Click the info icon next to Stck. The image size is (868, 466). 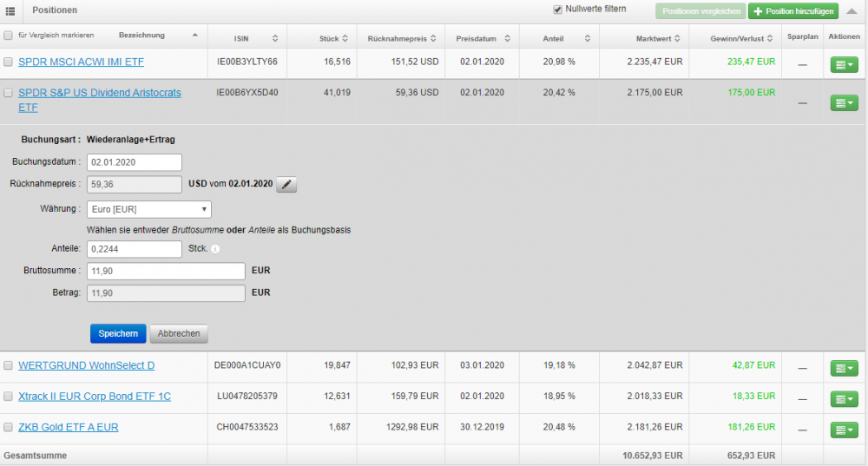tap(215, 249)
